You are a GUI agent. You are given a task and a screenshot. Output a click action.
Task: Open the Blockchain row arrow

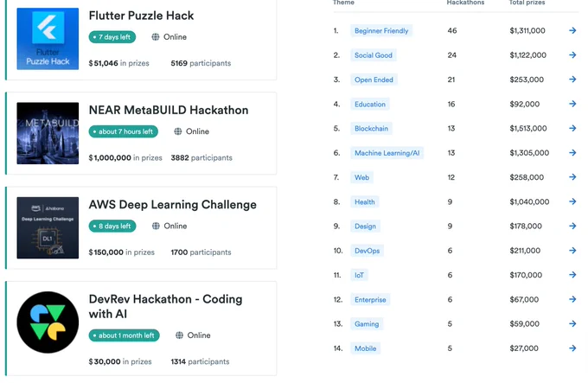click(x=572, y=128)
